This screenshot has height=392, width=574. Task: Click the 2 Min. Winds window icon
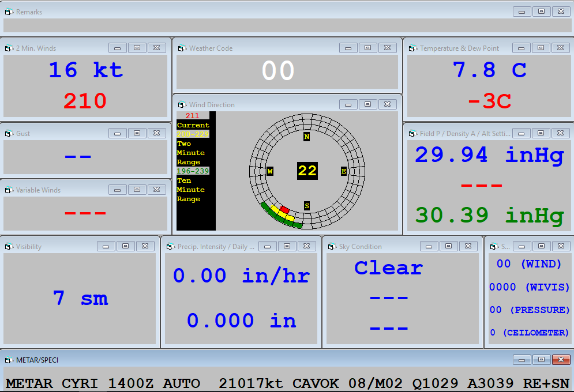9,48
